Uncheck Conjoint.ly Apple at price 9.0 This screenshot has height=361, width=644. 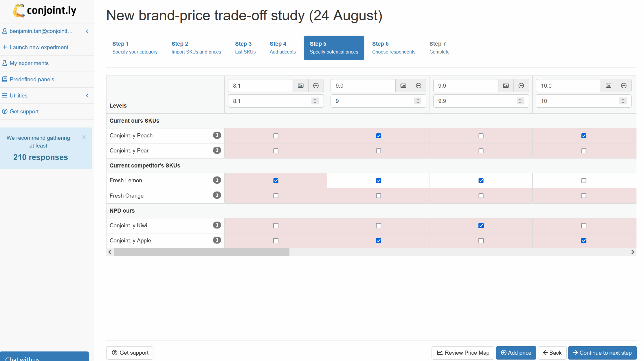pyautogui.click(x=379, y=241)
